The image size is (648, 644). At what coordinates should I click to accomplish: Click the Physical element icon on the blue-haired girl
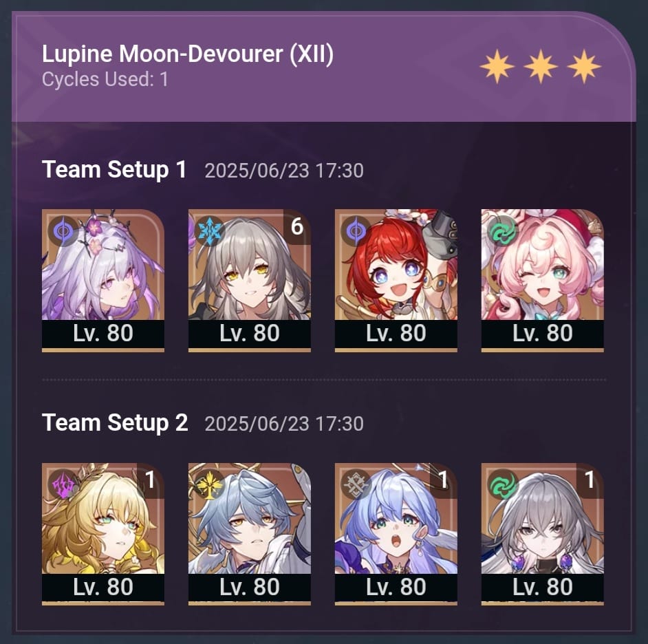[x=356, y=484]
